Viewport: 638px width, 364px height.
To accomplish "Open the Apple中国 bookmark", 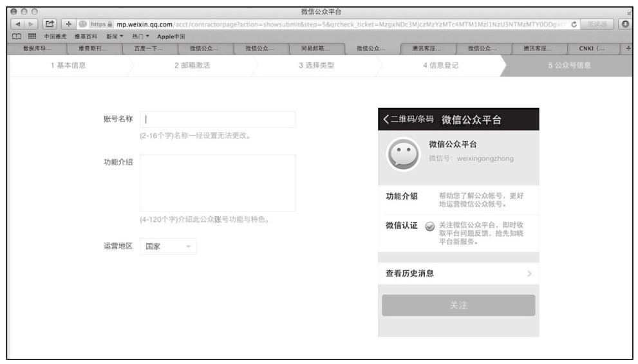I will click(x=171, y=37).
